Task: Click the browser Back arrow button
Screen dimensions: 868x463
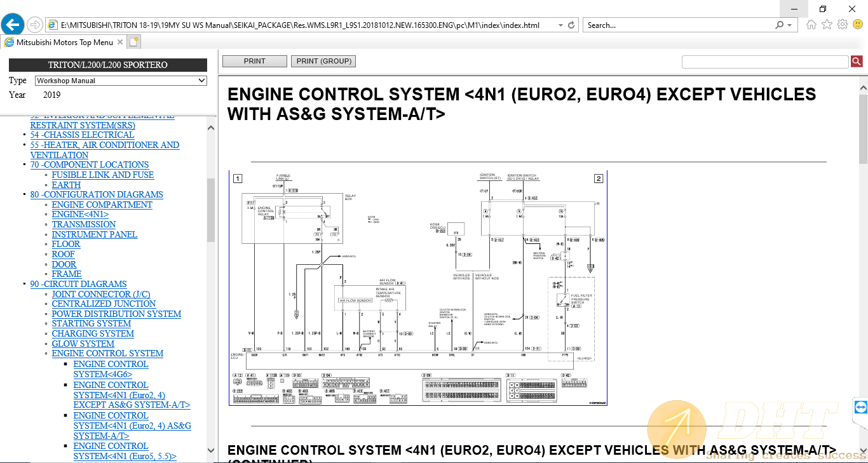Action: tap(13, 25)
